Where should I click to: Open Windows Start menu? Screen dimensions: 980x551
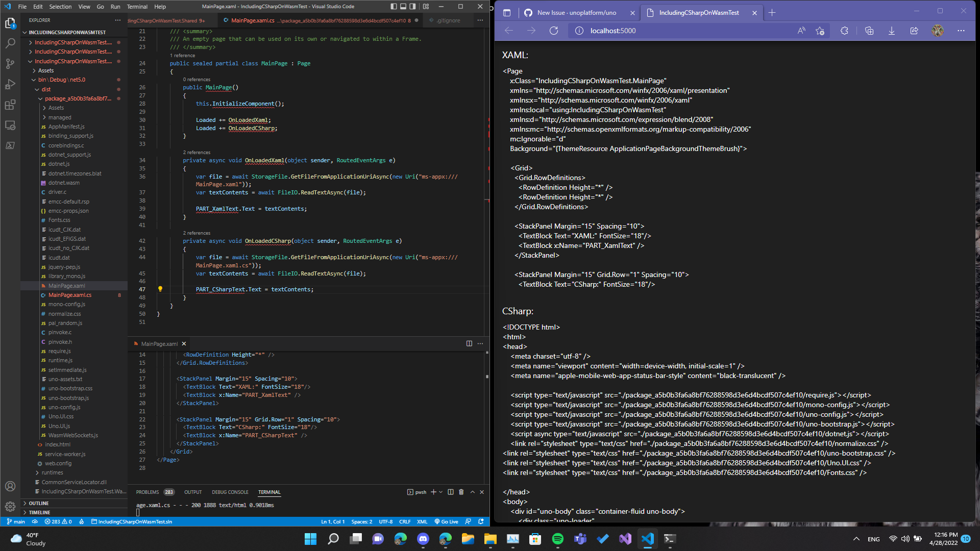(x=310, y=539)
